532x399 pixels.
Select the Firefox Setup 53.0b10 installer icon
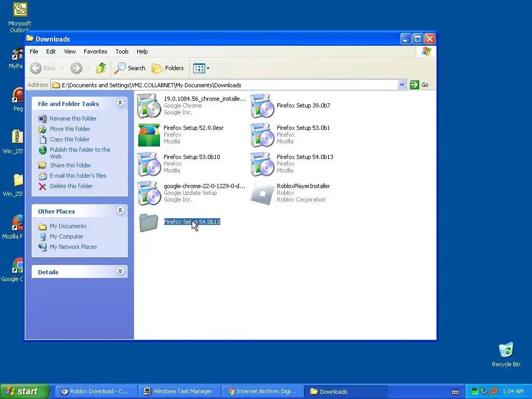pos(149,164)
